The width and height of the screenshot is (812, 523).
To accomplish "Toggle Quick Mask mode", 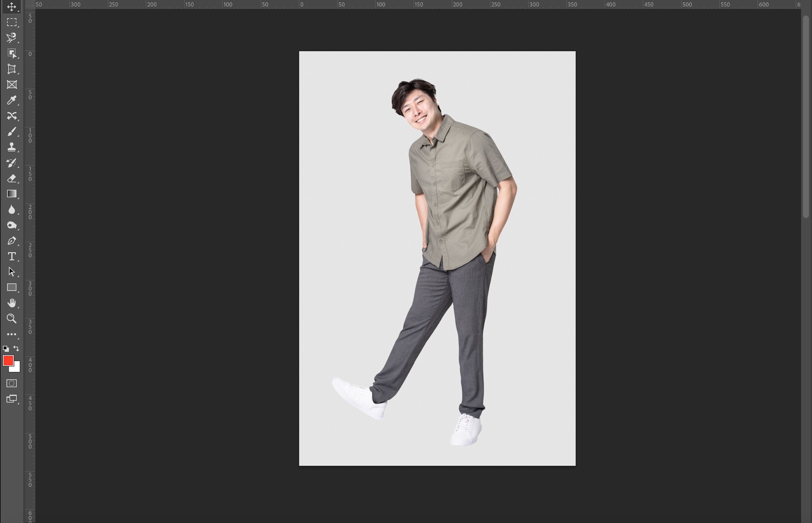I will pos(12,383).
